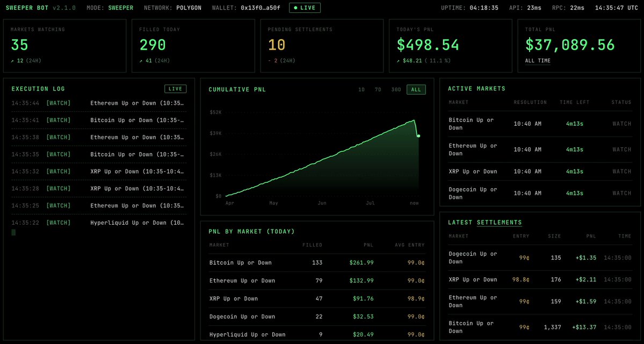Click the LIVE status badge in header
The image size is (644, 344).
click(305, 8)
